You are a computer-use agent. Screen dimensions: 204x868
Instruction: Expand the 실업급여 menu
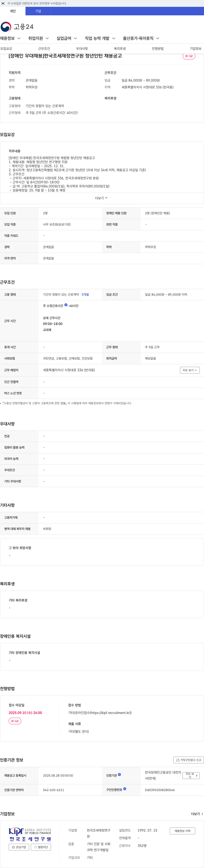pos(67,38)
